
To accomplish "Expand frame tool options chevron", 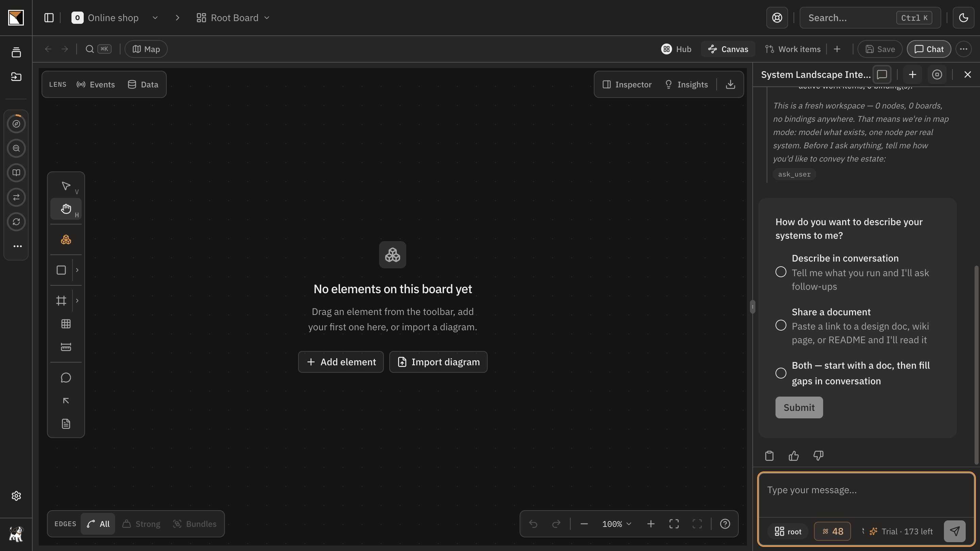I will 77,300.
